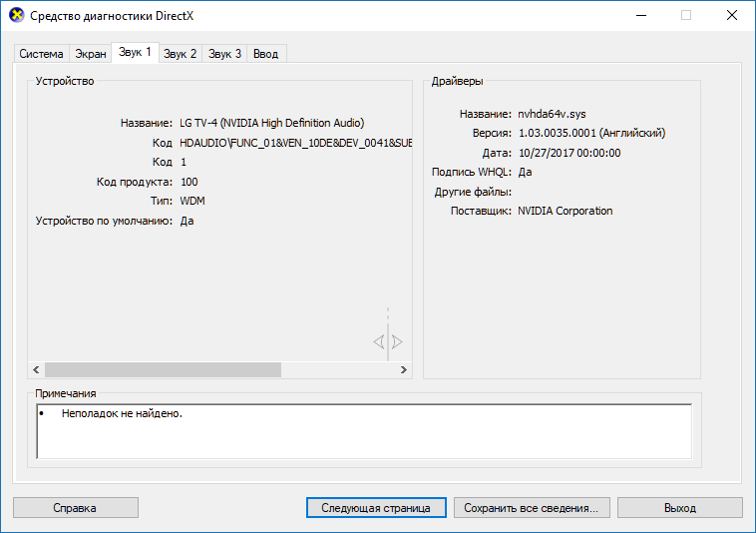Go to the Ввод tab

pyautogui.click(x=266, y=54)
